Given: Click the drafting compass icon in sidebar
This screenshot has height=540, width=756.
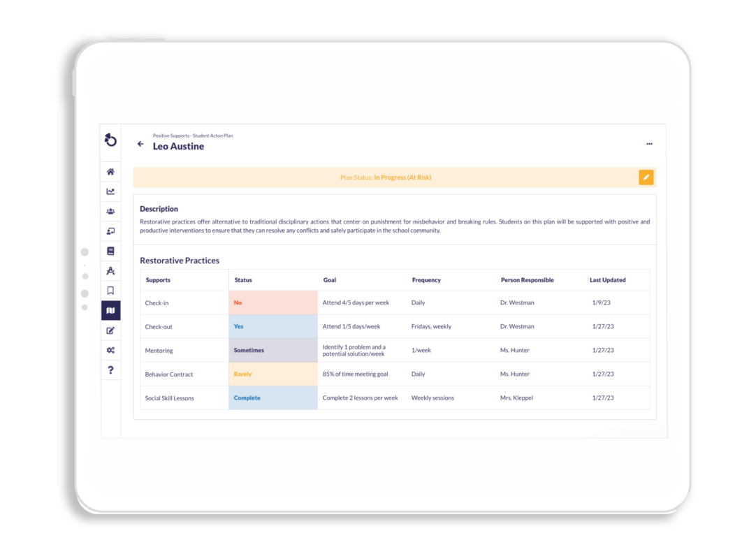Looking at the screenshot, I should tap(110, 271).
